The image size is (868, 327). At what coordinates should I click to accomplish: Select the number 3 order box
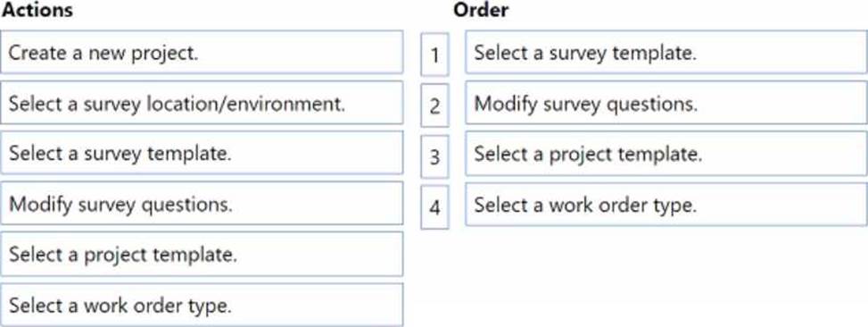click(x=434, y=156)
